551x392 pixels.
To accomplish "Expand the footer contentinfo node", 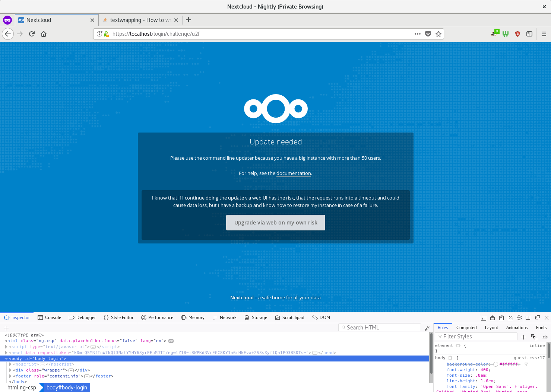I will 10,376.
